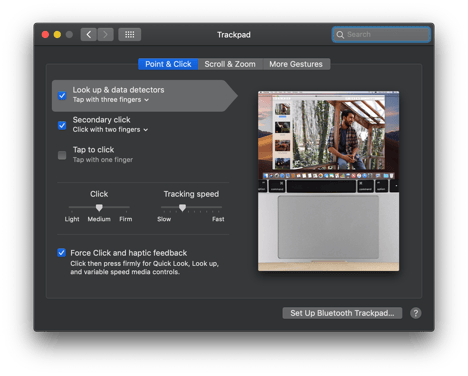This screenshot has height=376, width=468.
Task: Go forward with the right chevron button
Action: click(x=105, y=34)
